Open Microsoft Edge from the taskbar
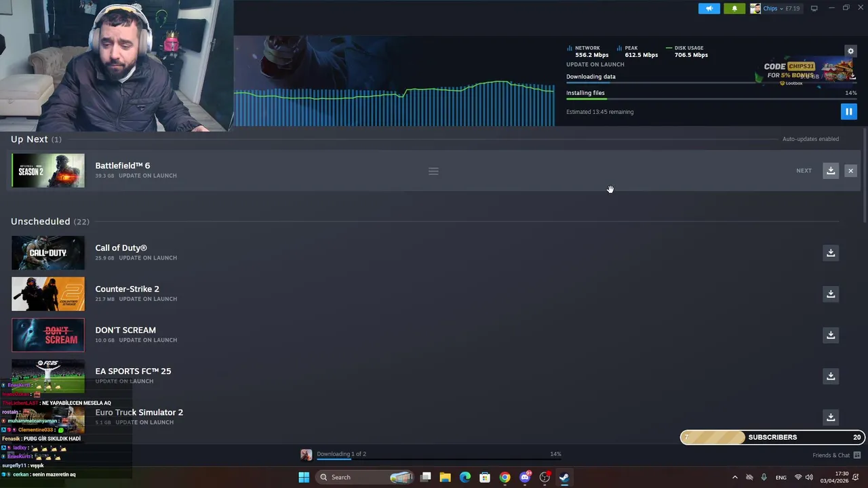Screen dimensions: 868x488 (x=465, y=477)
